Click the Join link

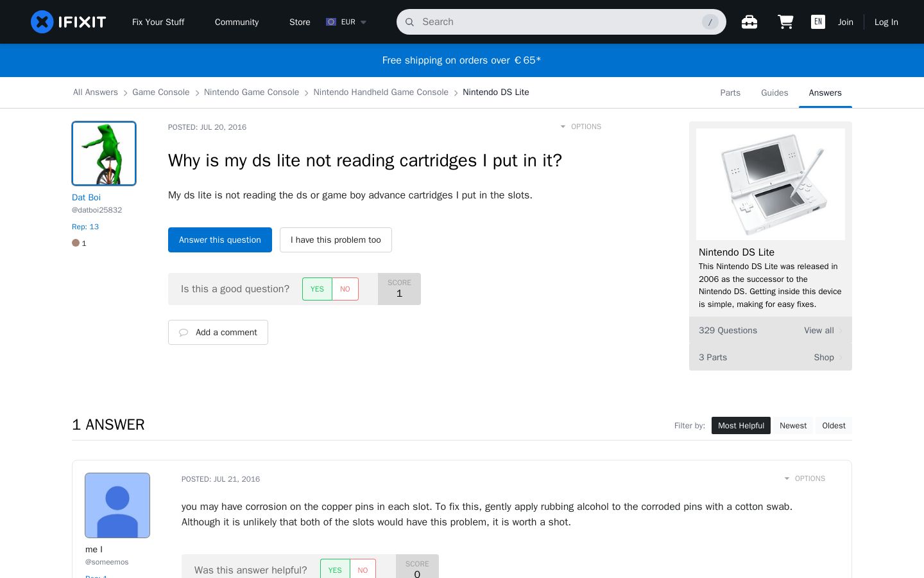click(846, 22)
